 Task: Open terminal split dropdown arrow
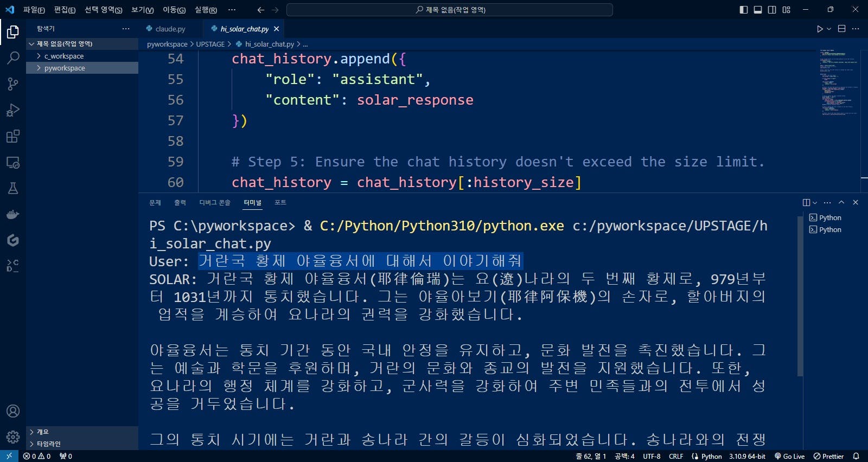tap(815, 202)
